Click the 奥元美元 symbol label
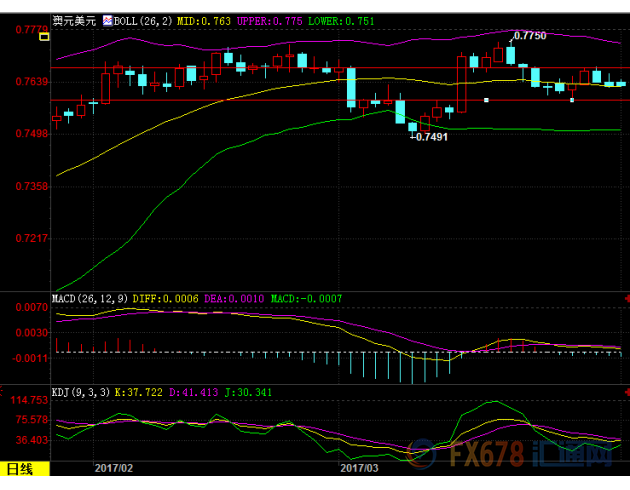The height and width of the screenshot is (490, 630). pyautogui.click(x=74, y=21)
